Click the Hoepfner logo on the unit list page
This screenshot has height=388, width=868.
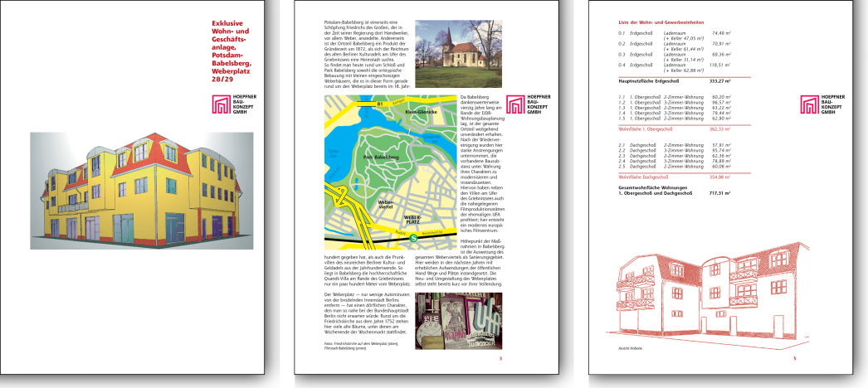810,104
